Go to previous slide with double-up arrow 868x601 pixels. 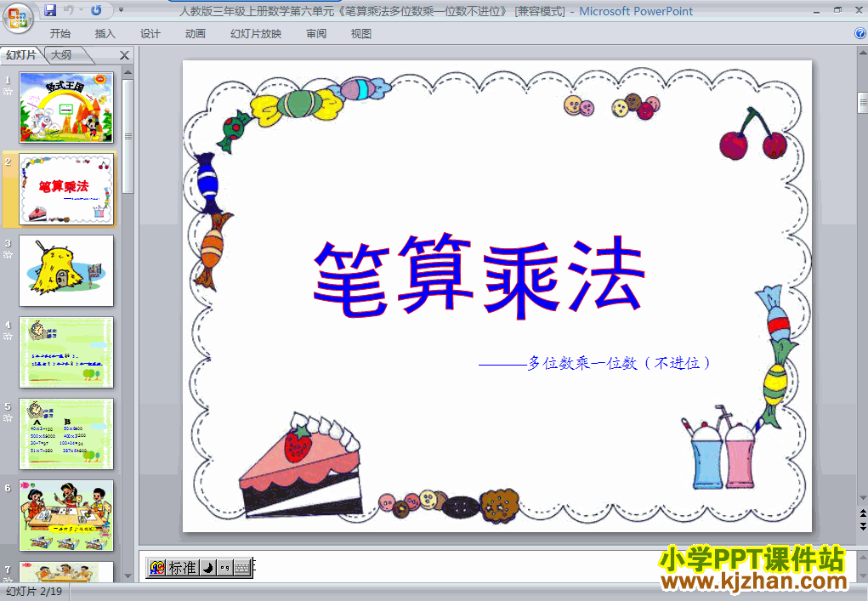pyautogui.click(x=862, y=514)
